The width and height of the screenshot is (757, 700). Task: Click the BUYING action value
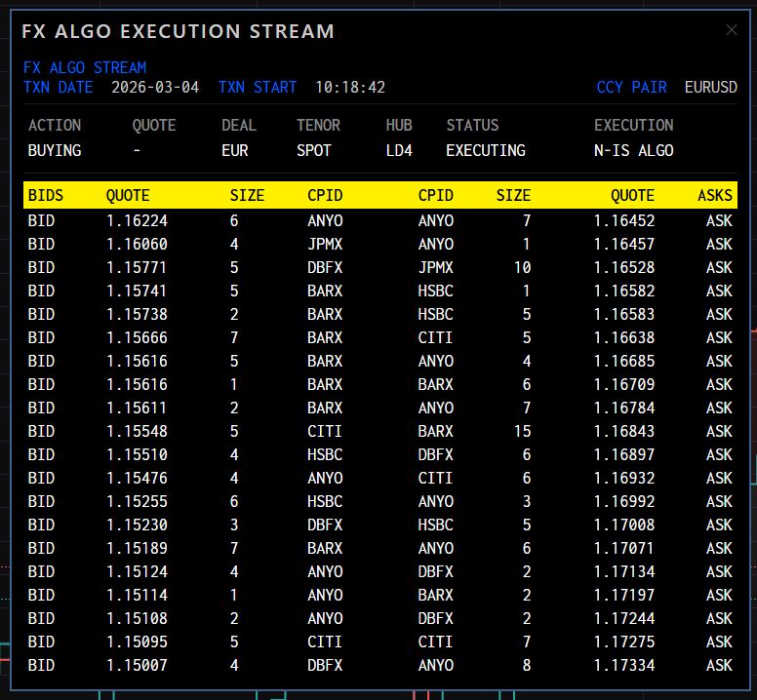click(55, 151)
